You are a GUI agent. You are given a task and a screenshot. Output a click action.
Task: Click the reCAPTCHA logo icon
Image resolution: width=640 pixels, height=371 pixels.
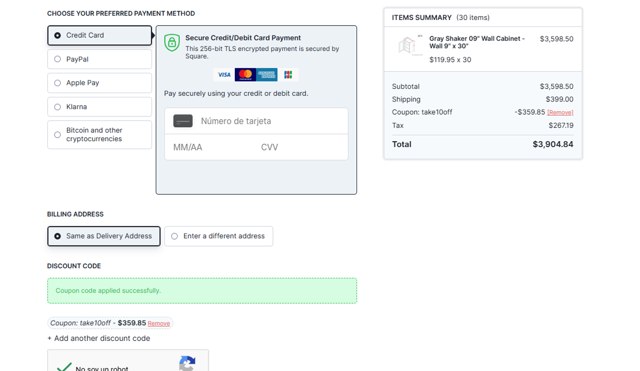(187, 363)
